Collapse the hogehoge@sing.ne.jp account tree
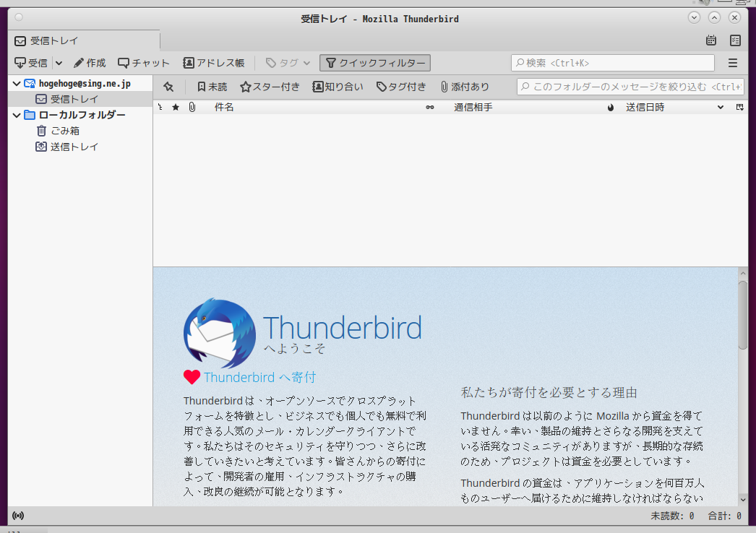Screen dimensions: 756x533 [17, 84]
